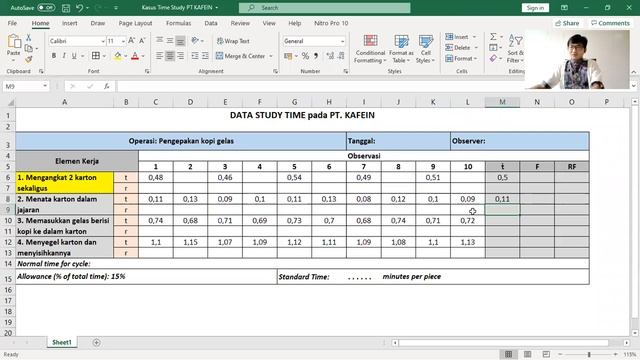Toggle Italic formatting
Screen dimensions: 640x360
(64, 56)
